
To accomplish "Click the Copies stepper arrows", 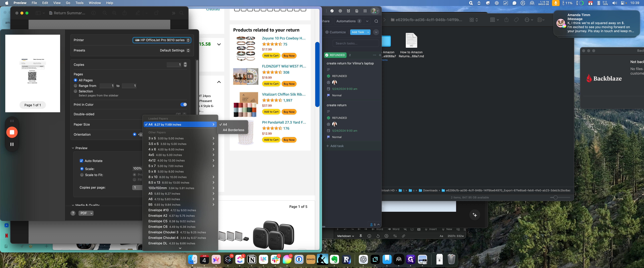I will (185, 65).
